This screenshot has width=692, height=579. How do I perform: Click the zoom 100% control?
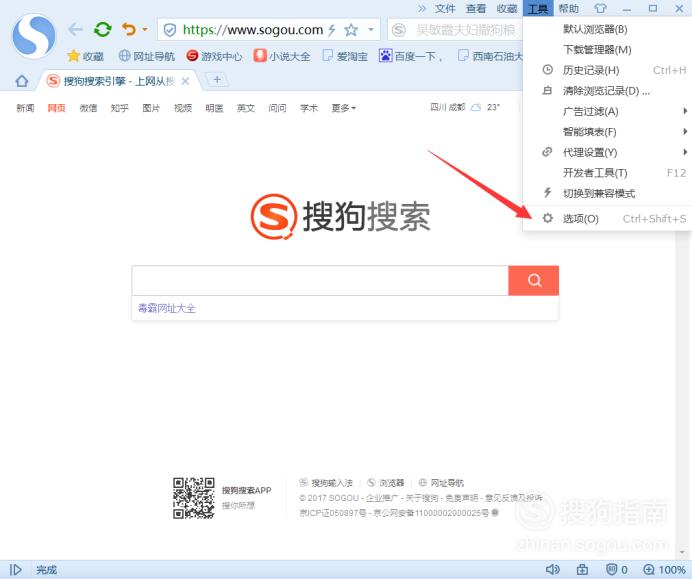(x=664, y=570)
